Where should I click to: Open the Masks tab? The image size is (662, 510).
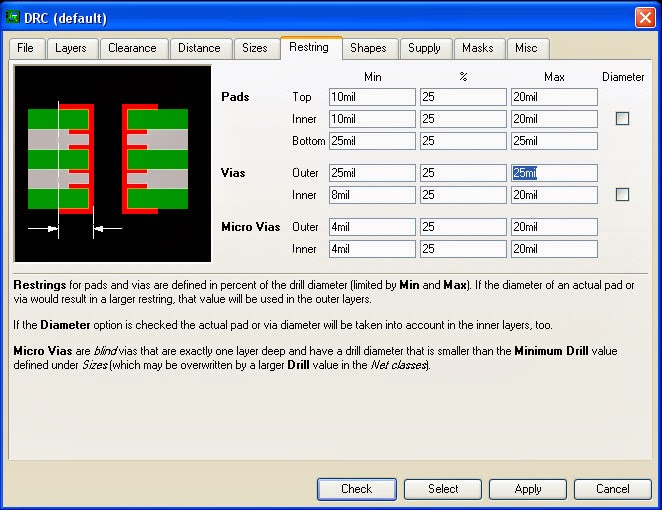tap(478, 48)
